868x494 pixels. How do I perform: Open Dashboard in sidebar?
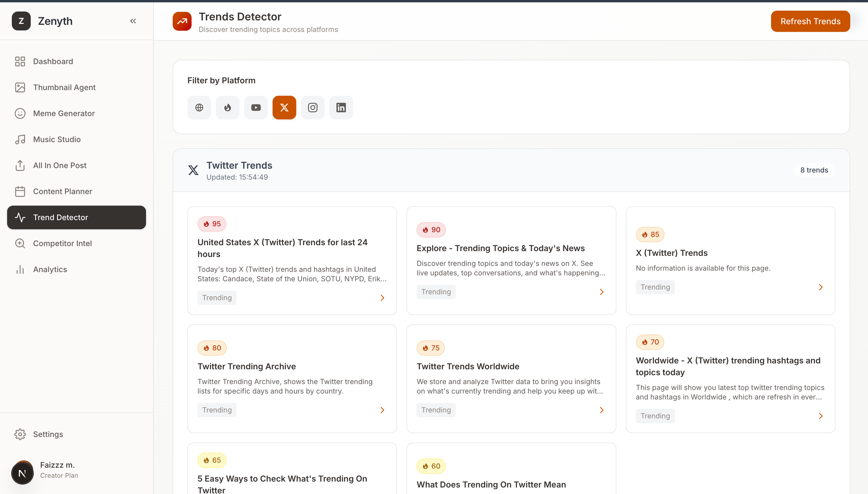76,61
